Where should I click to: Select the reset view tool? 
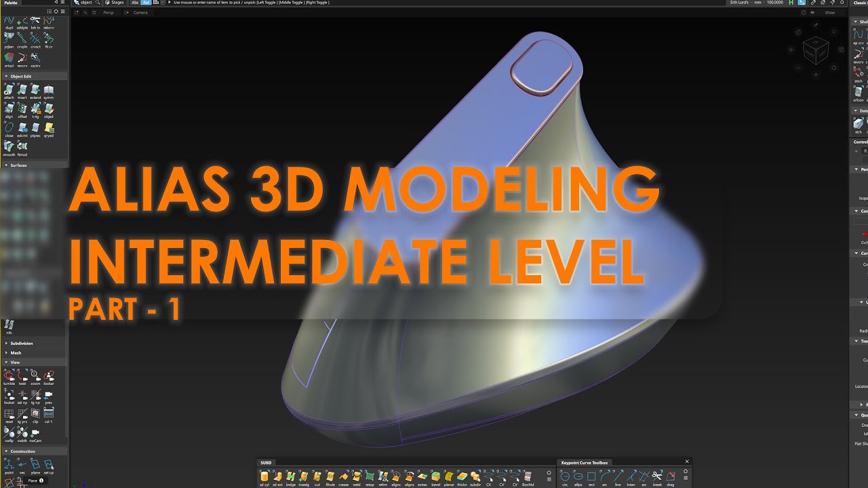9,415
